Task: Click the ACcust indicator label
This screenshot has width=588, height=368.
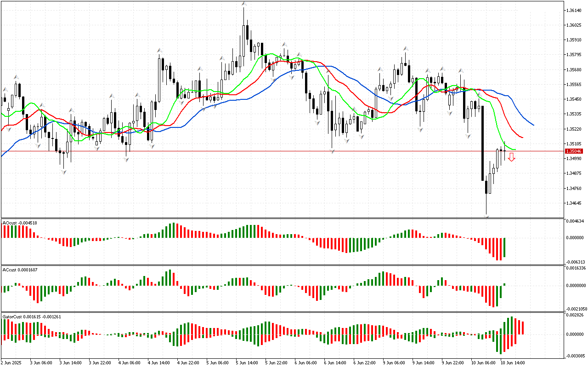Action: point(20,269)
